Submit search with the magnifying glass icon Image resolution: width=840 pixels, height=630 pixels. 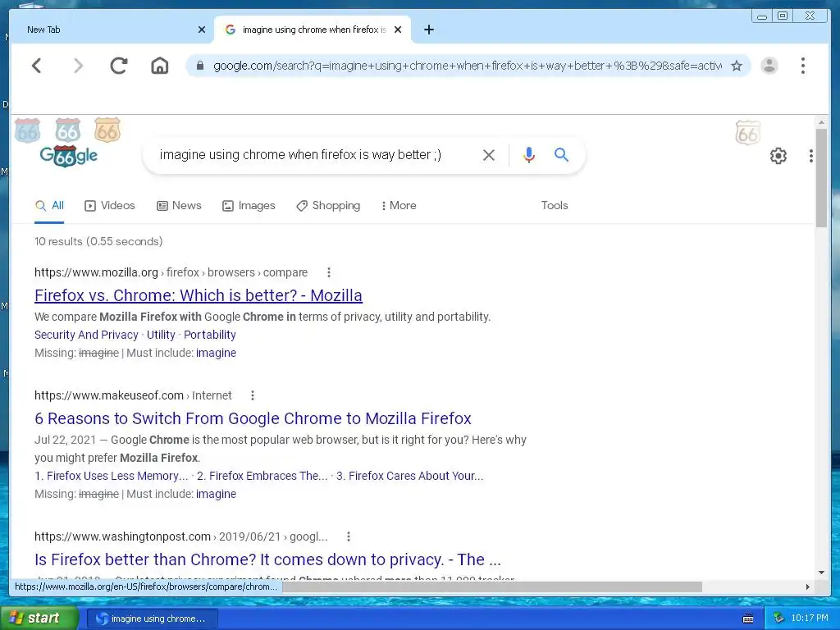(561, 155)
